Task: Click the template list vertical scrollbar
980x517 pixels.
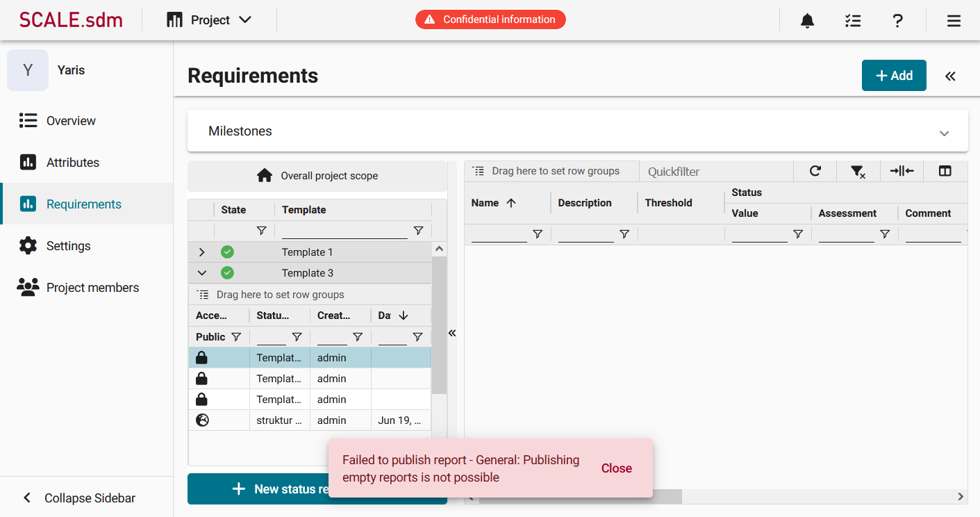Action: click(439, 326)
